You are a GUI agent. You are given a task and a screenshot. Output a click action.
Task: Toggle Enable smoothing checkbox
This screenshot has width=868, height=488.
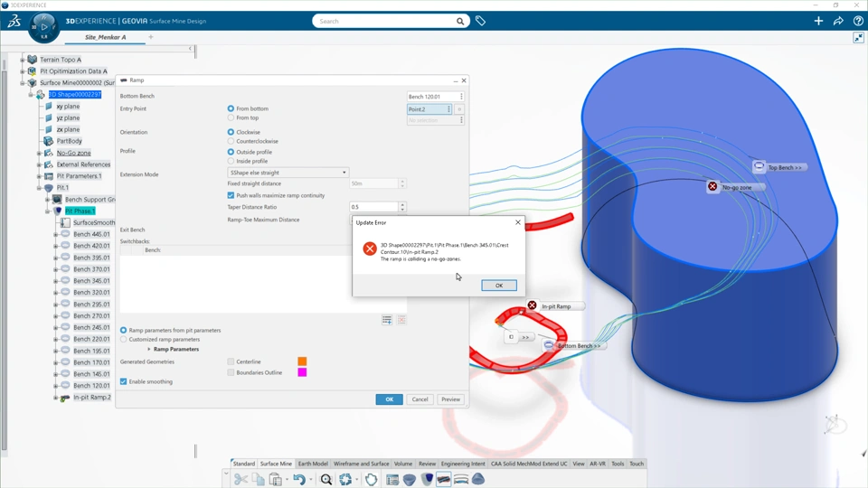coord(124,381)
